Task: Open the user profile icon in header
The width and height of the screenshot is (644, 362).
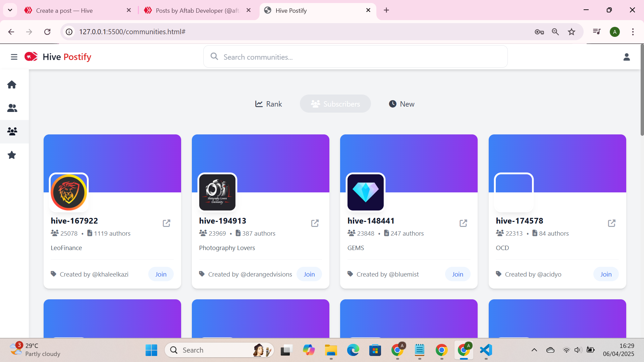Action: [x=627, y=57]
